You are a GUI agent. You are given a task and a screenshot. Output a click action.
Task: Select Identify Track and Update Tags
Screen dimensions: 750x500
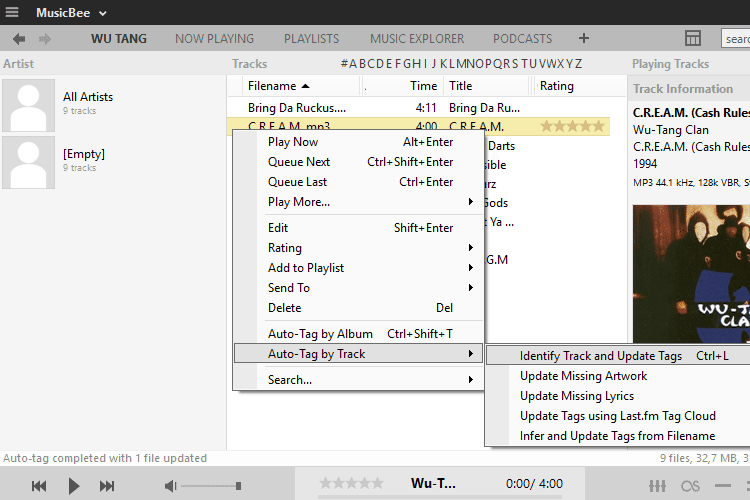[618, 356]
